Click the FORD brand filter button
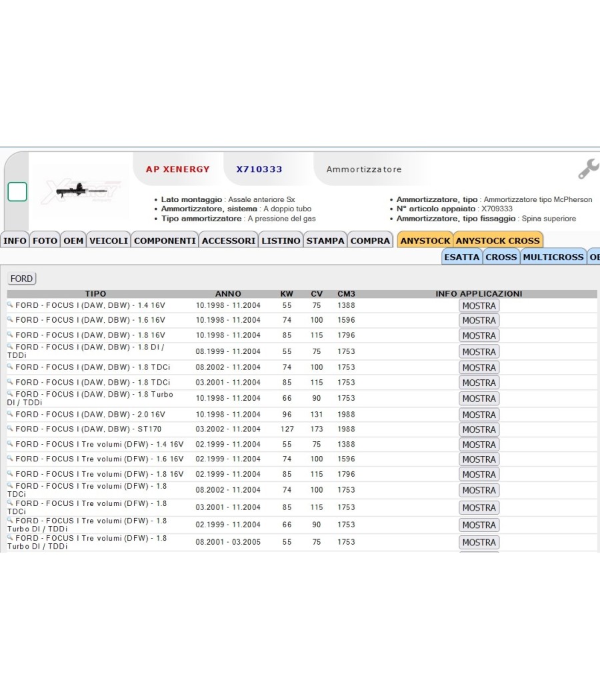 [21, 279]
